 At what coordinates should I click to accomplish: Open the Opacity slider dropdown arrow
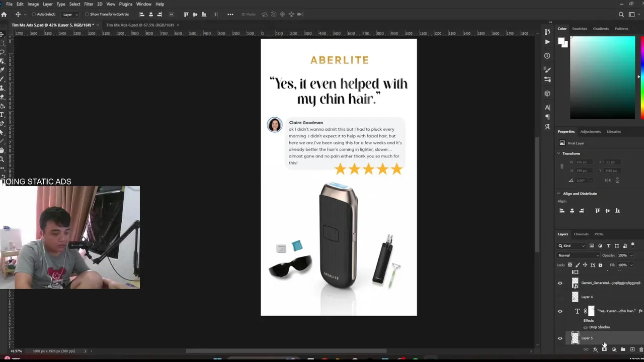[x=631, y=255]
